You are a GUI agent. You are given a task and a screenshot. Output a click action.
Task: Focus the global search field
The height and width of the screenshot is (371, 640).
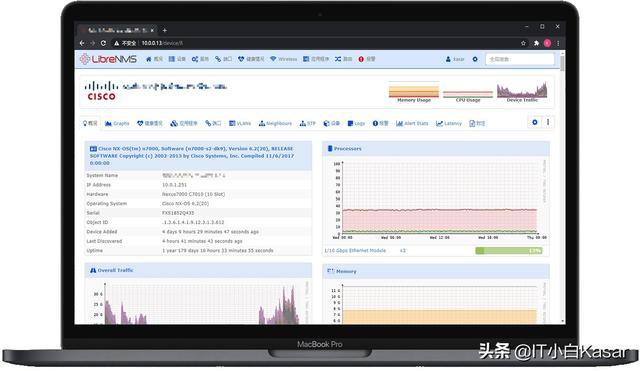coord(520,59)
